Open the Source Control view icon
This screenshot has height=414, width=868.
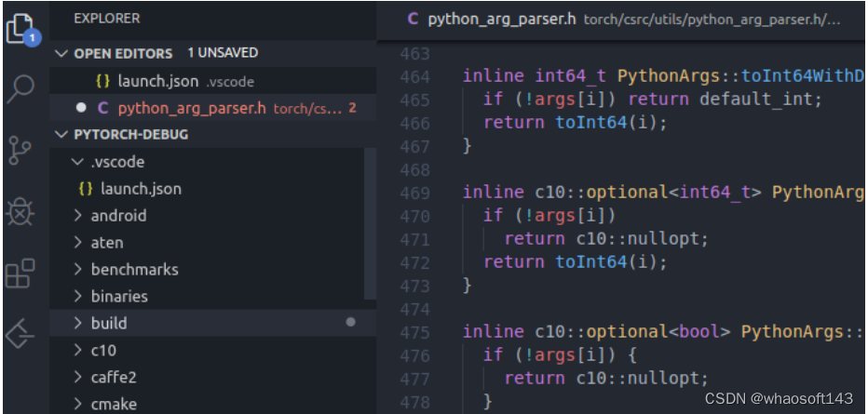tap(20, 151)
